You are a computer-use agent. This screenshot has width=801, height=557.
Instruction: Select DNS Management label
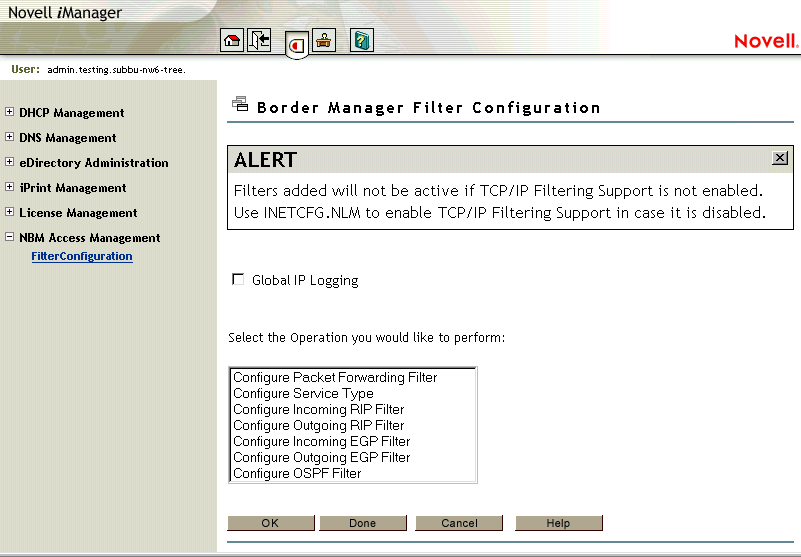coord(67,137)
